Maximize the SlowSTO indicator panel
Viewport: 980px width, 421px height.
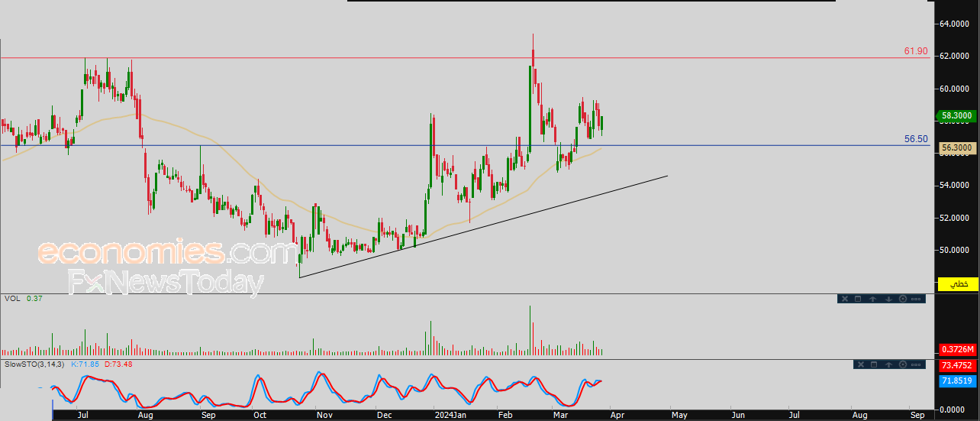coord(874,364)
